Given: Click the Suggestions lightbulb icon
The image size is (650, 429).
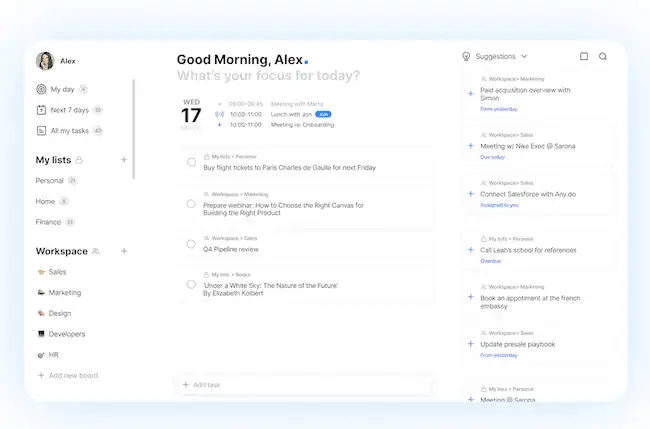Looking at the screenshot, I should click(x=466, y=56).
